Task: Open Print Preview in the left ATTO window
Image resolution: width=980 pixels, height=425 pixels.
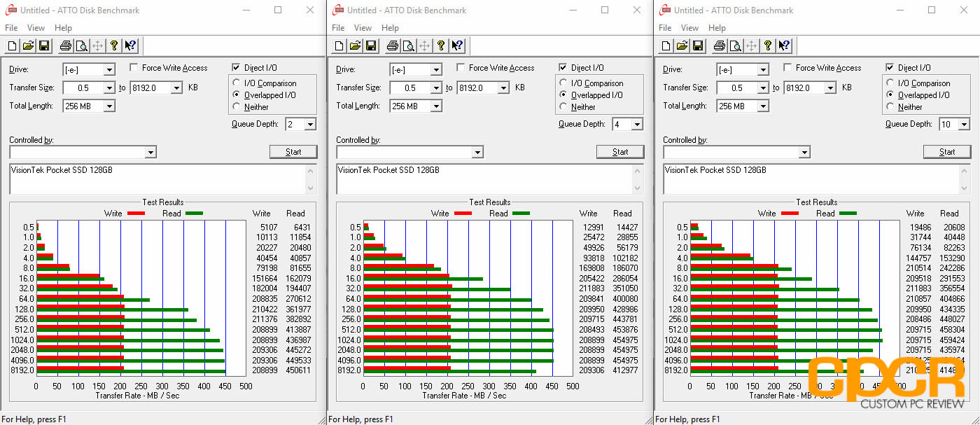Action: click(x=81, y=46)
